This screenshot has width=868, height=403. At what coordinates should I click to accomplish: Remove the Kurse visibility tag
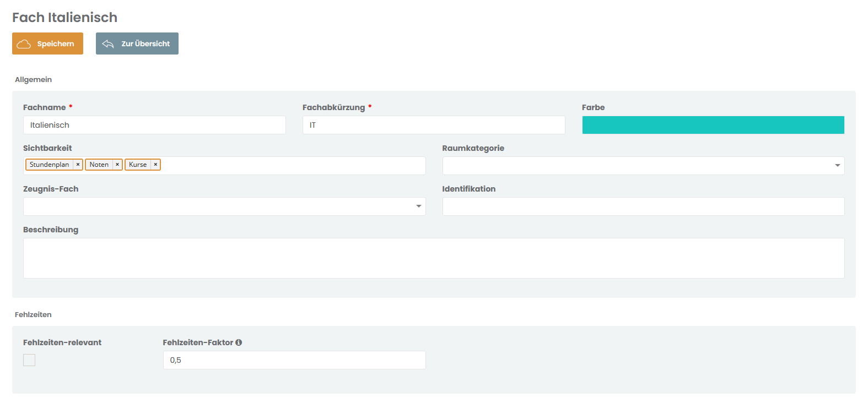pyautogui.click(x=155, y=165)
